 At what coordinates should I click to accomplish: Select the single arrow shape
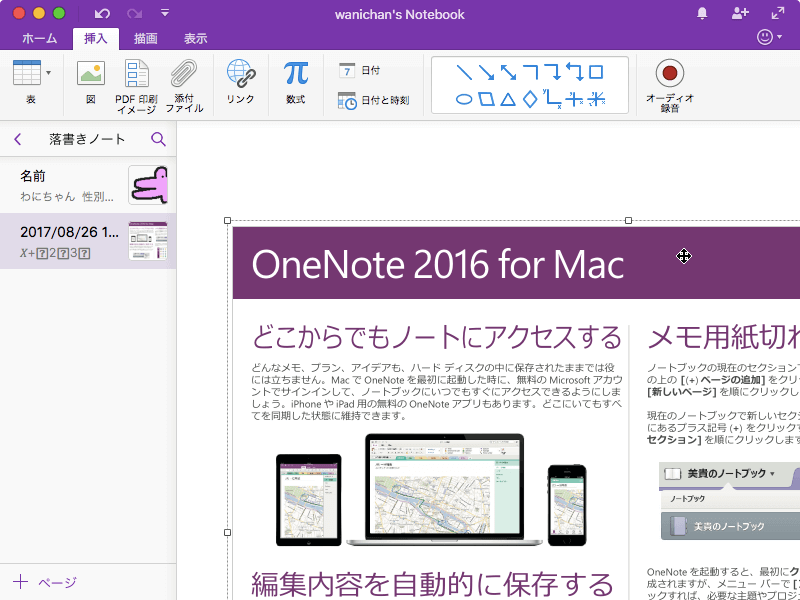click(x=486, y=72)
